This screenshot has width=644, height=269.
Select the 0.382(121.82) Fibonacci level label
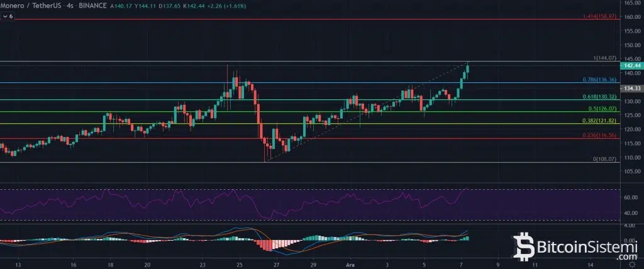(x=599, y=121)
